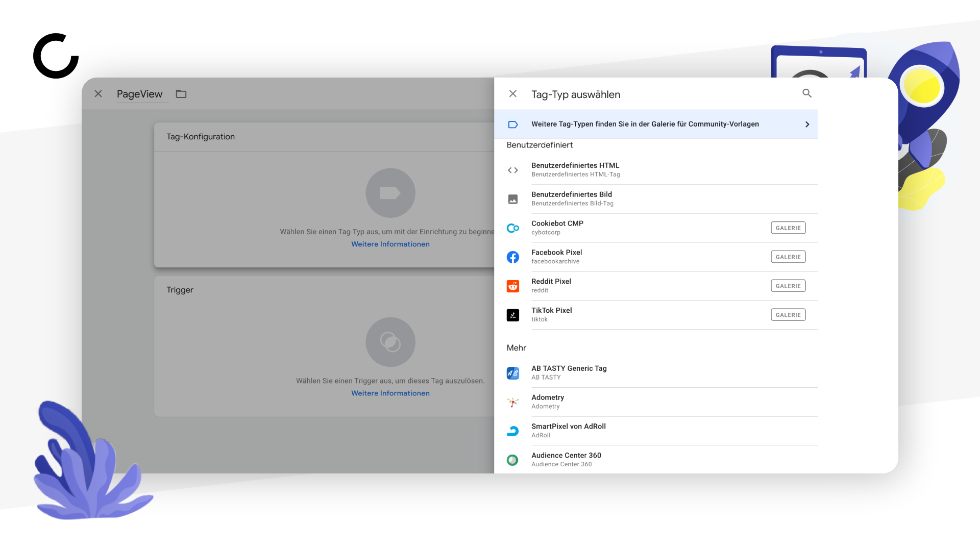Click the Tag-Konfiguration tag placeholder icon
Screen dimensions: 980x551
coord(390,193)
